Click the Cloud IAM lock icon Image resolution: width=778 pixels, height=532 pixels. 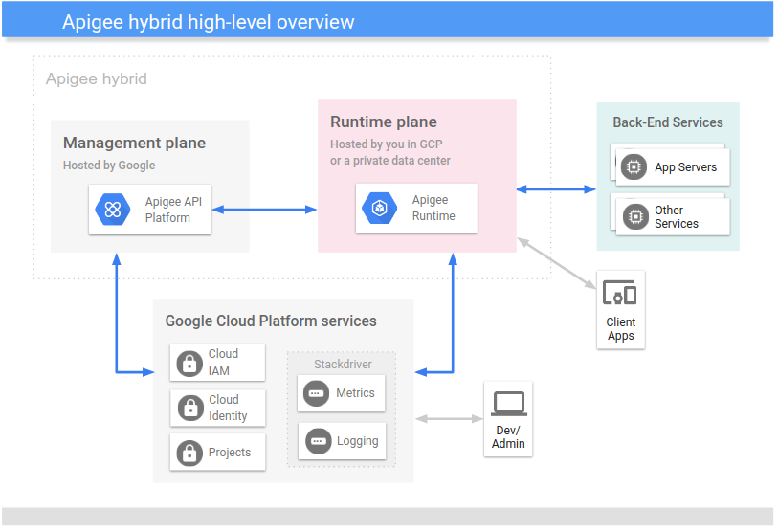pyautogui.click(x=189, y=363)
